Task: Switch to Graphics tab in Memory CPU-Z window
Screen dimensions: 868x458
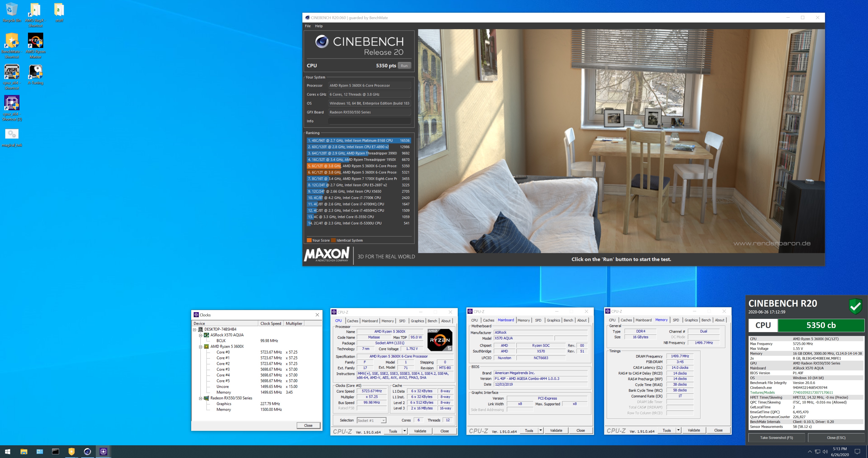Action: pos(691,320)
